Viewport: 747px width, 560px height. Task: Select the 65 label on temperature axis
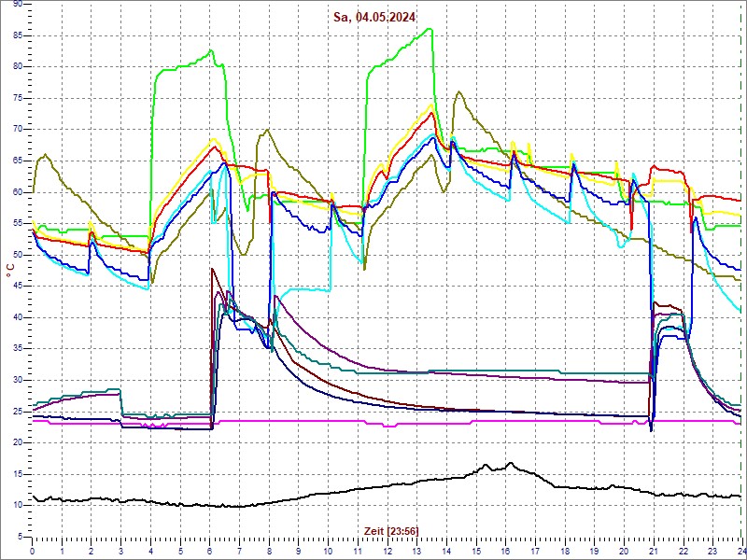18,161
